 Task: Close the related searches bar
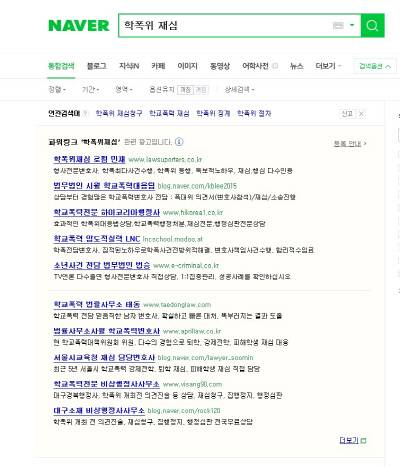coord(361,114)
